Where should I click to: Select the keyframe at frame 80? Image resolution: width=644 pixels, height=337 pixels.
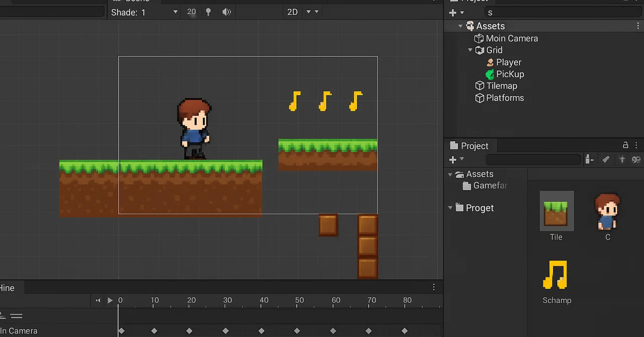click(405, 331)
